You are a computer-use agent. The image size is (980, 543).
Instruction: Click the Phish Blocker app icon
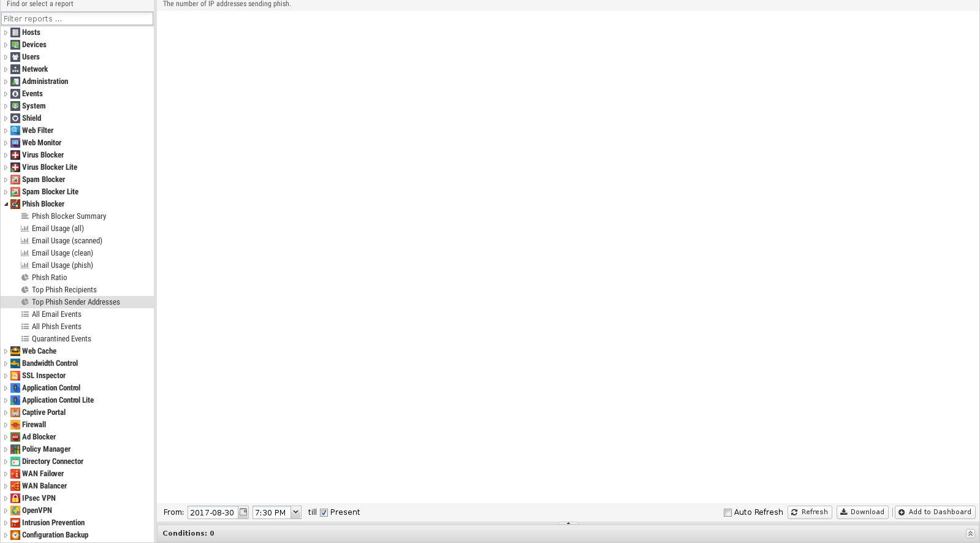[15, 204]
